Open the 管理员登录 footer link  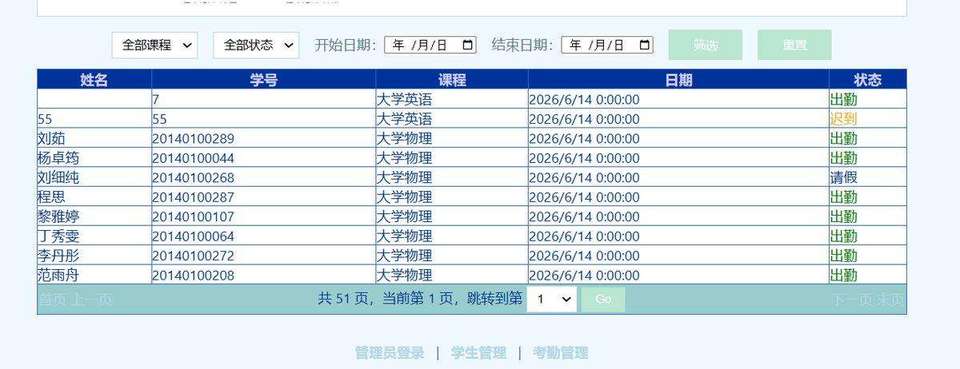pyautogui.click(x=389, y=353)
